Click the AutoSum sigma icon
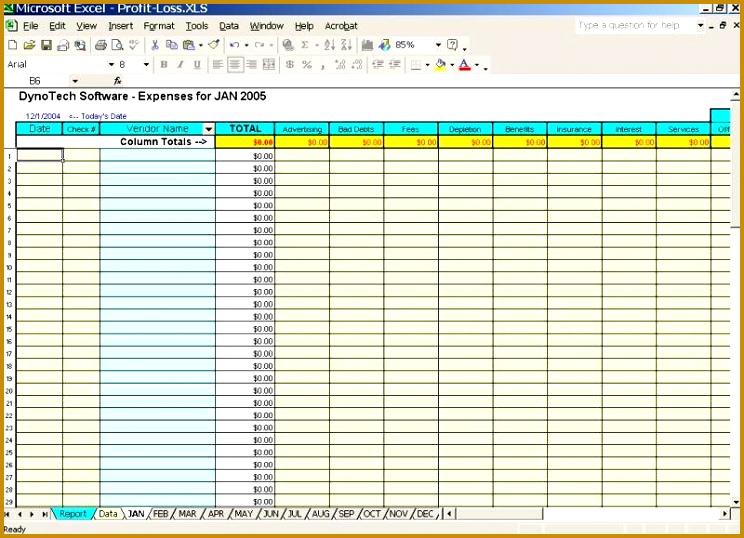This screenshot has height=538, width=744. click(x=305, y=45)
